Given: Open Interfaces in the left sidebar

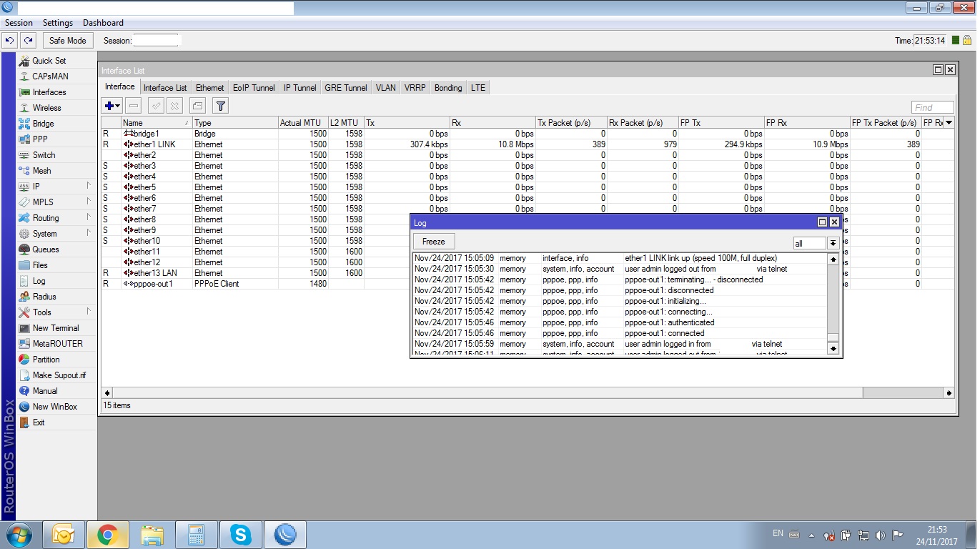Looking at the screenshot, I should pyautogui.click(x=49, y=92).
